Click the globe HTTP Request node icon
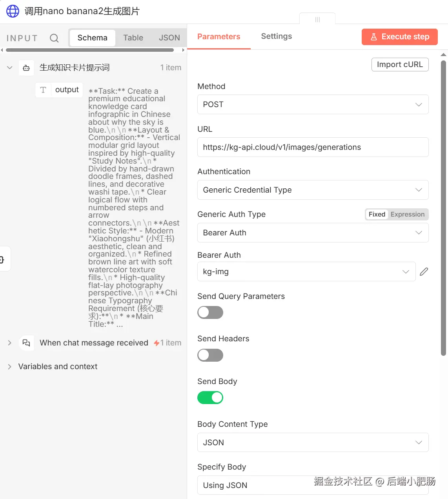Screen dimensions: 448x499 point(13,11)
